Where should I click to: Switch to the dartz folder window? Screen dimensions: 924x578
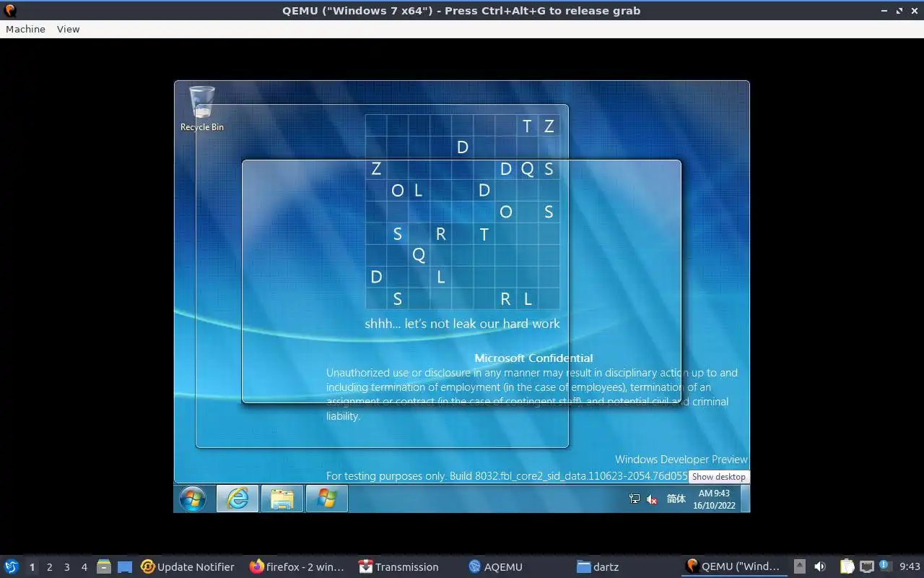pyautogui.click(x=598, y=566)
